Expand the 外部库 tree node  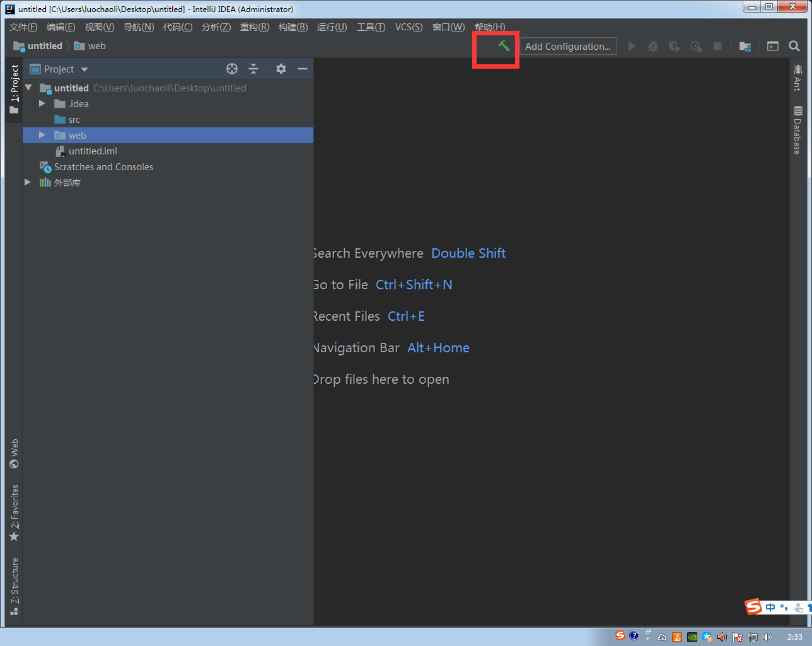pos(27,182)
